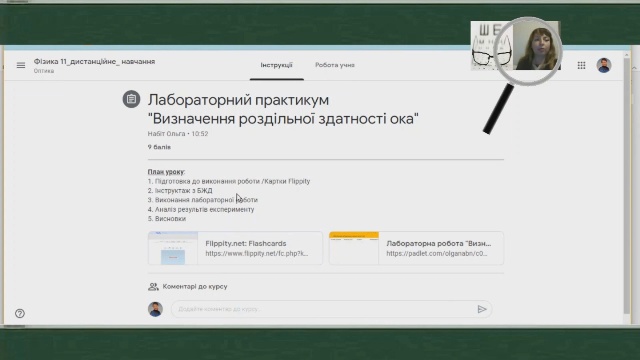The height and width of the screenshot is (360, 640).
Task: Click the assignment clipboard icon
Action: [x=131, y=99]
